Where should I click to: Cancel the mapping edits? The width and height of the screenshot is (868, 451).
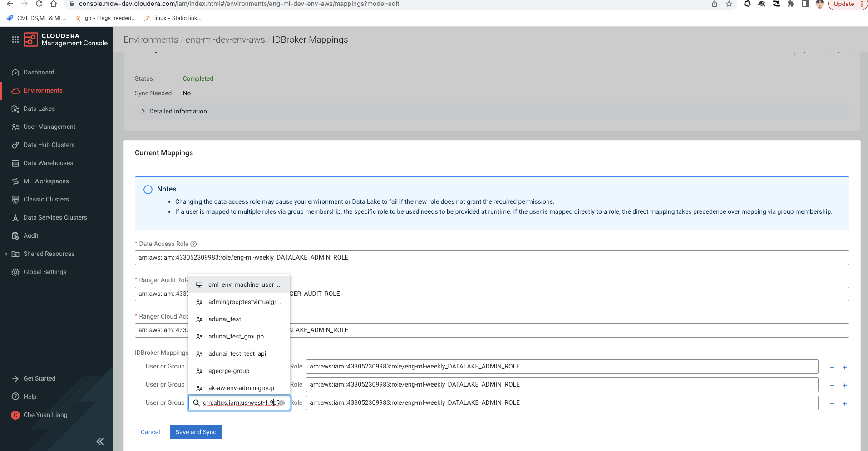click(x=150, y=432)
